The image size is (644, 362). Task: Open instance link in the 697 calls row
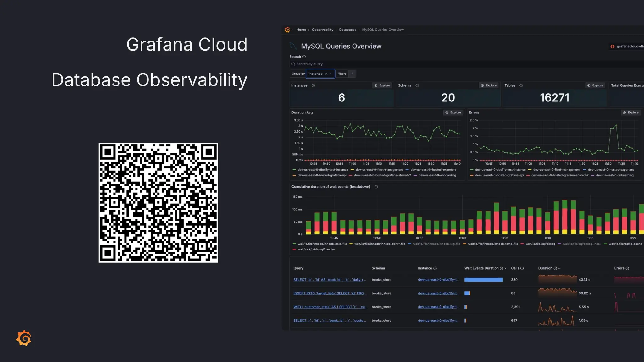click(x=439, y=321)
